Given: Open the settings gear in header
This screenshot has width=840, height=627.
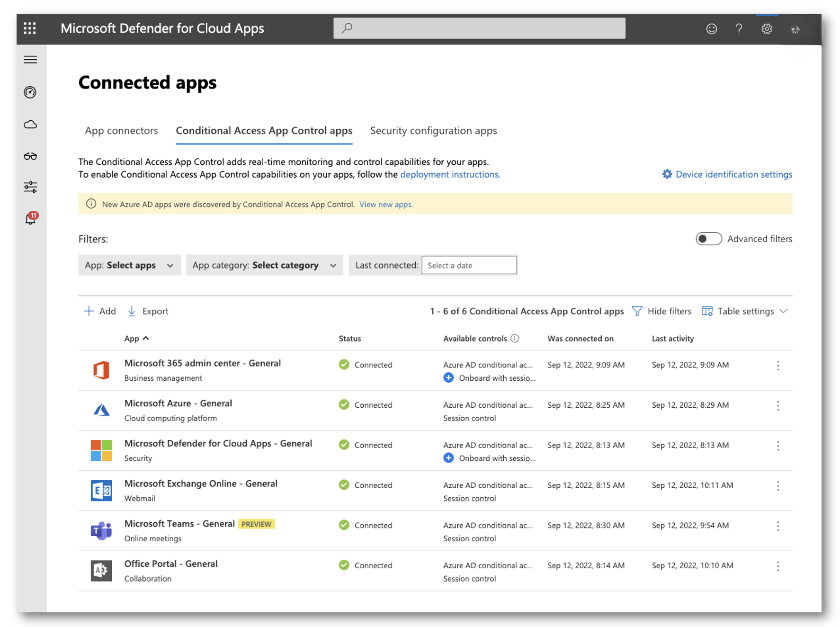Looking at the screenshot, I should [767, 29].
